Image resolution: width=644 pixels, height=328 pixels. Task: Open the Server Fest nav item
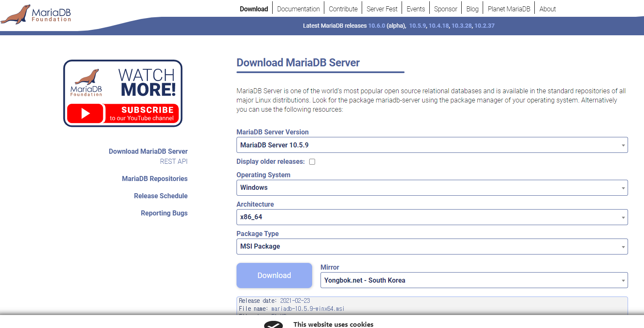pos(382,9)
